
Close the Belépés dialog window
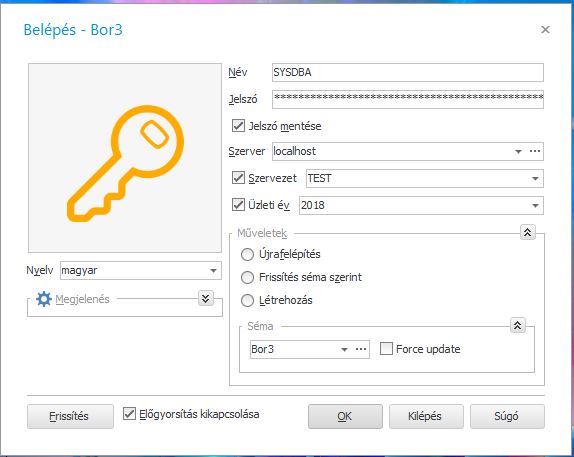pos(545,29)
